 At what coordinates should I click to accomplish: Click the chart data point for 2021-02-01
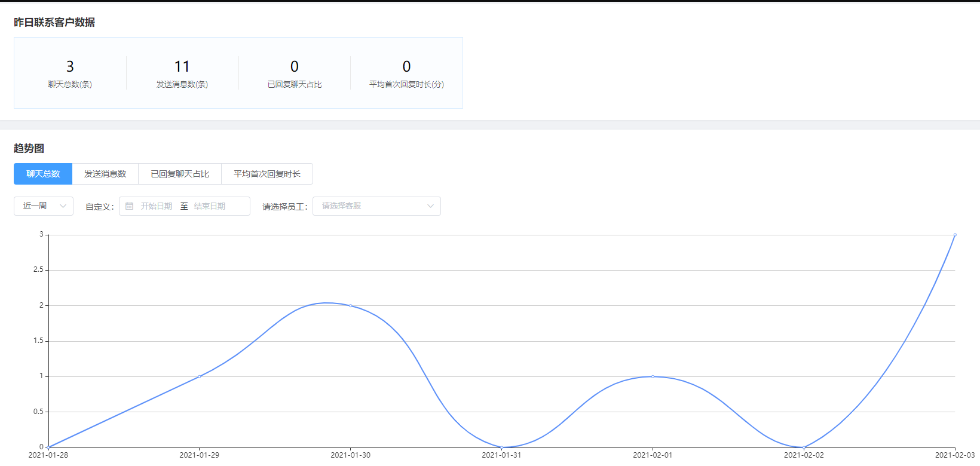653,376
